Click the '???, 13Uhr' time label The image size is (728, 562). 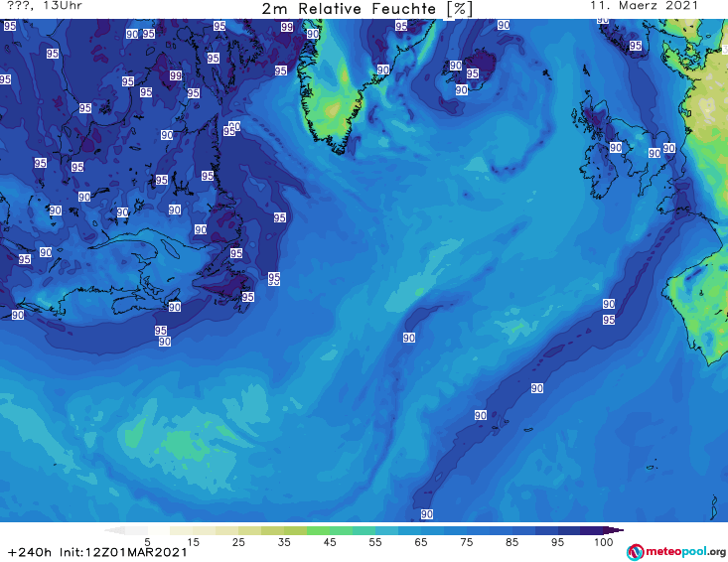tap(45, 6)
